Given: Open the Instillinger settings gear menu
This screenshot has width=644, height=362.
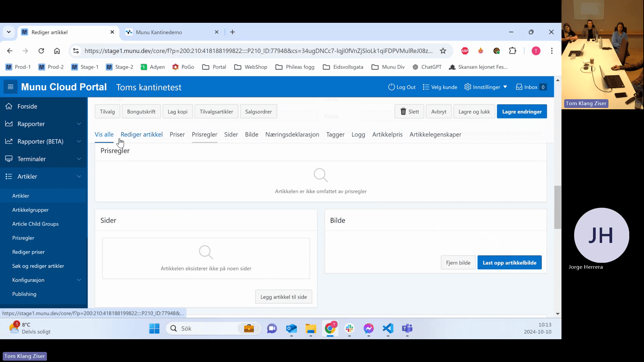Looking at the screenshot, I should coord(485,87).
